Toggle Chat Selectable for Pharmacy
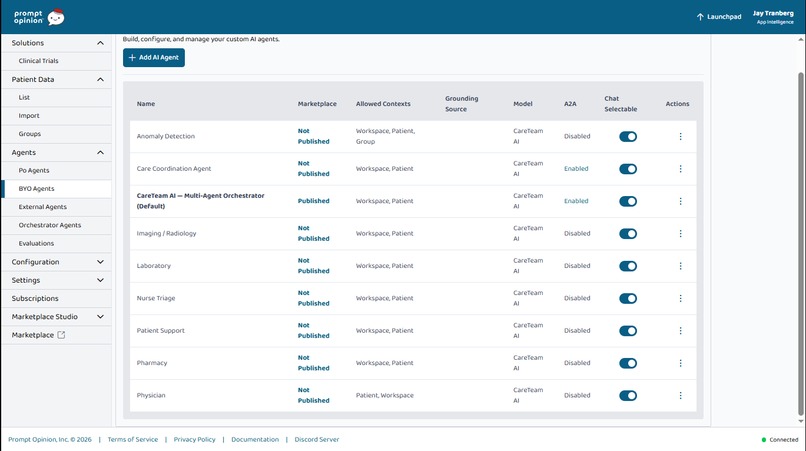The width and height of the screenshot is (806, 451). tap(628, 363)
